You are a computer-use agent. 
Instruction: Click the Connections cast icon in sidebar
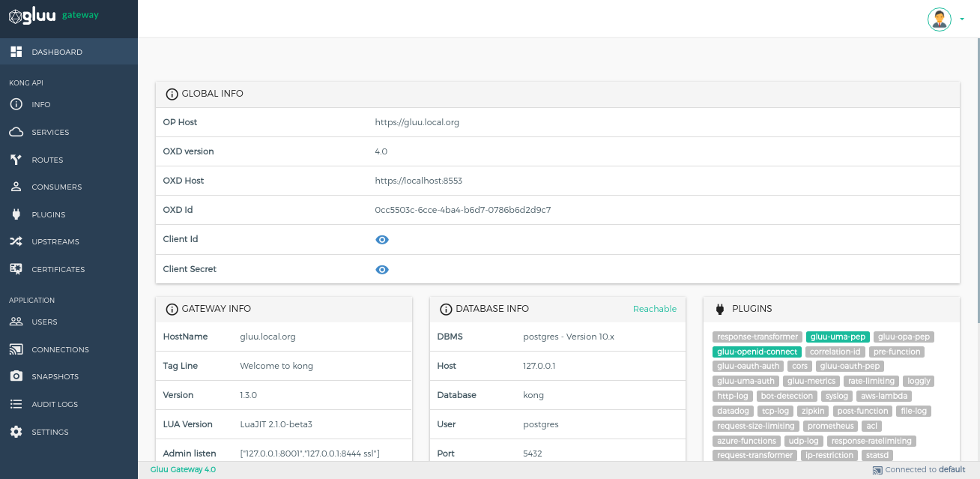click(16, 349)
